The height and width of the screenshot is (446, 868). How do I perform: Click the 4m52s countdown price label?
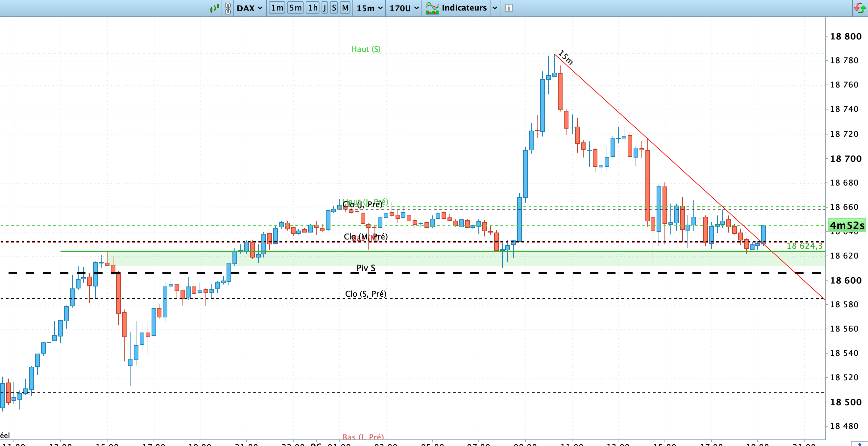[847, 225]
